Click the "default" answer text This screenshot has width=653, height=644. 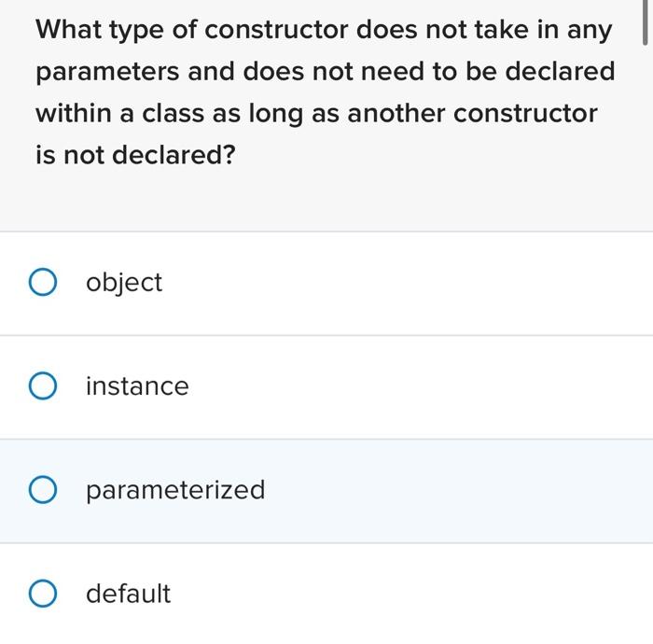[x=129, y=594]
